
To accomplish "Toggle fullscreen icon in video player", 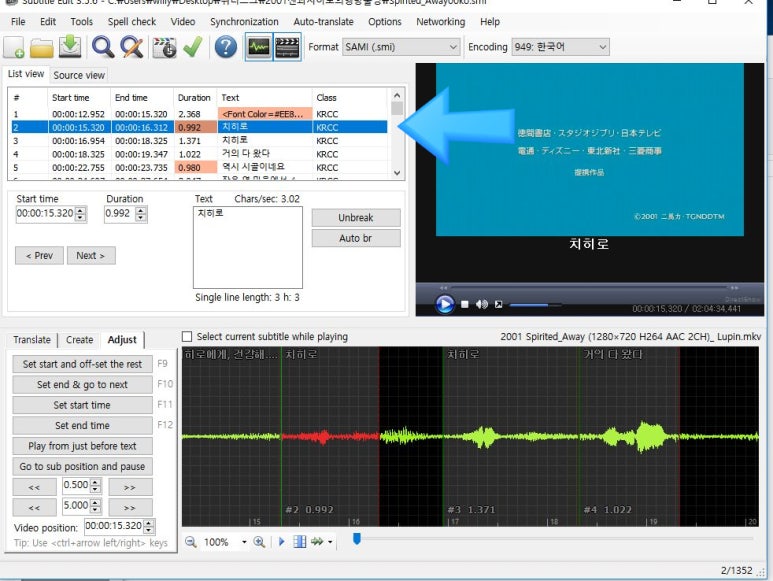I will coord(498,305).
